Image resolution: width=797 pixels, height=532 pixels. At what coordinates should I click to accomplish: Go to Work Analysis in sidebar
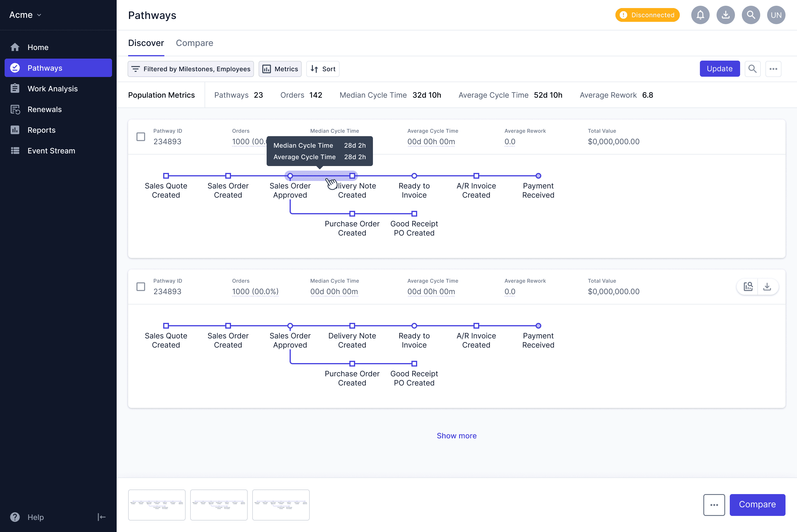coord(53,88)
